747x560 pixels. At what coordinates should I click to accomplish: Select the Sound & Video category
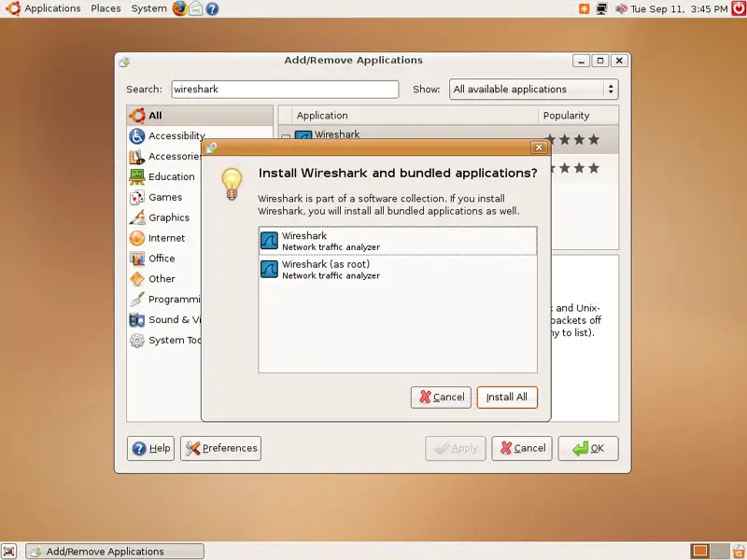coord(165,320)
